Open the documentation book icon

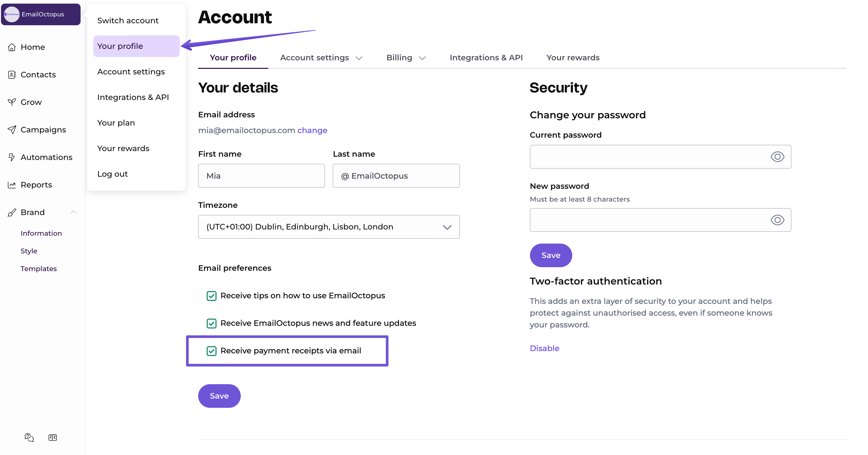point(52,437)
